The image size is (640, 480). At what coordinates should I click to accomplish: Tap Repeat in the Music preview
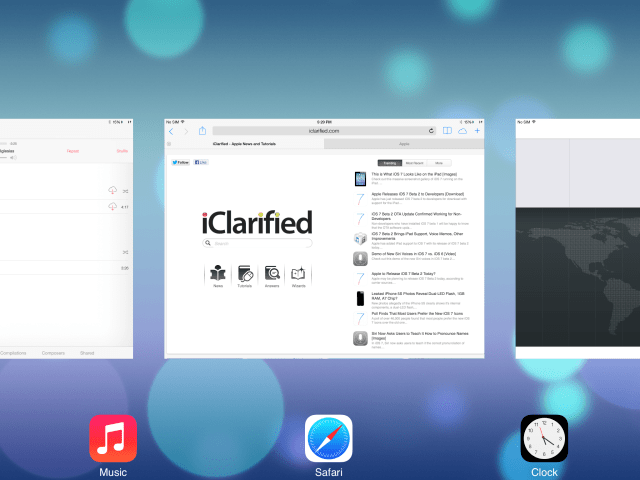click(73, 151)
